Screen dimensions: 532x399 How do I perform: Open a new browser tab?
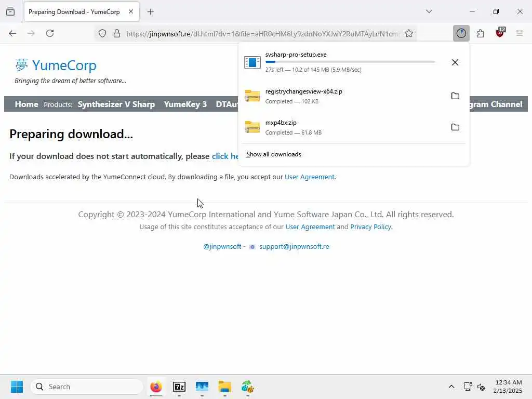(x=150, y=12)
